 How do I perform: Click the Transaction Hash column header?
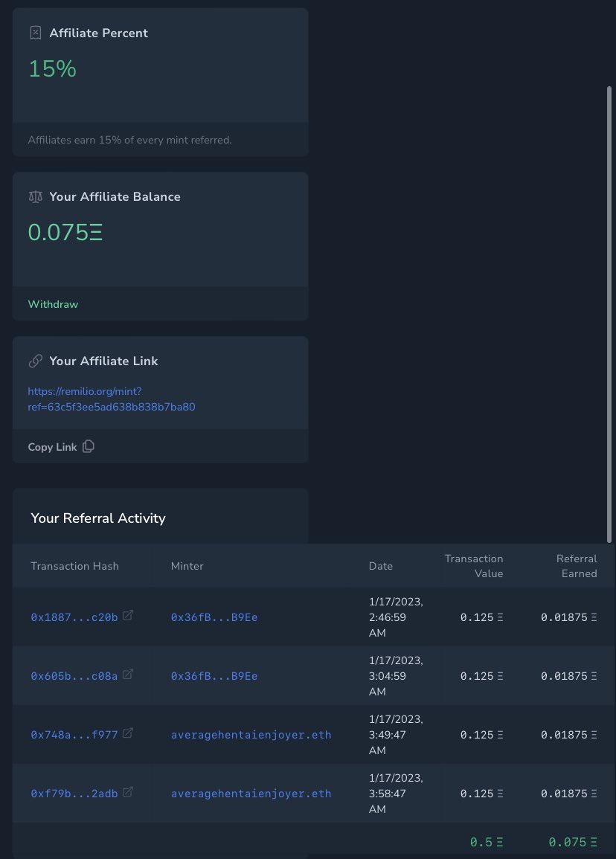[74, 566]
